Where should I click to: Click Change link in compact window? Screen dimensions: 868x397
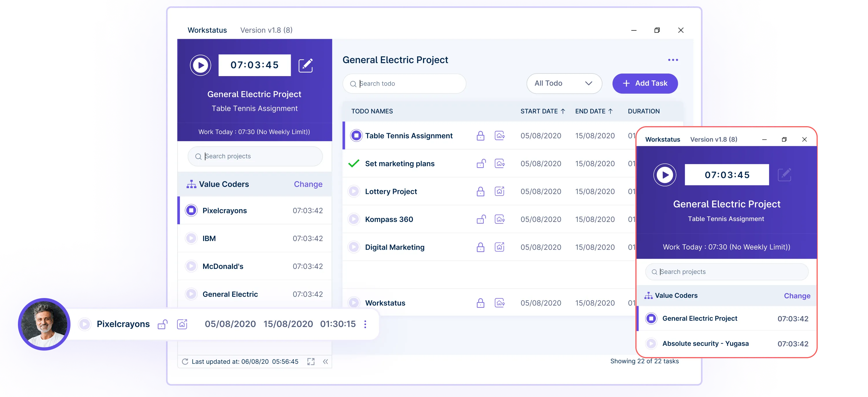click(797, 296)
